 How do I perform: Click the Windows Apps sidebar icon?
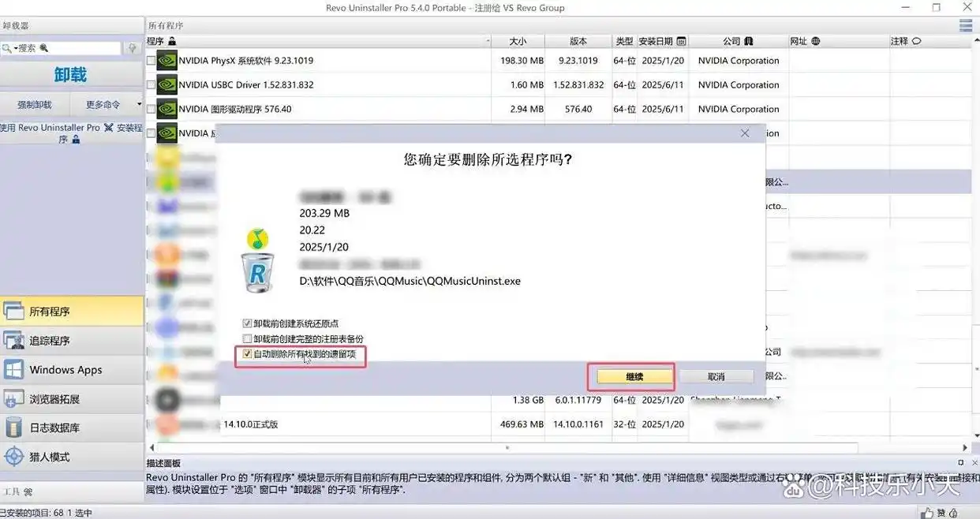pos(13,370)
